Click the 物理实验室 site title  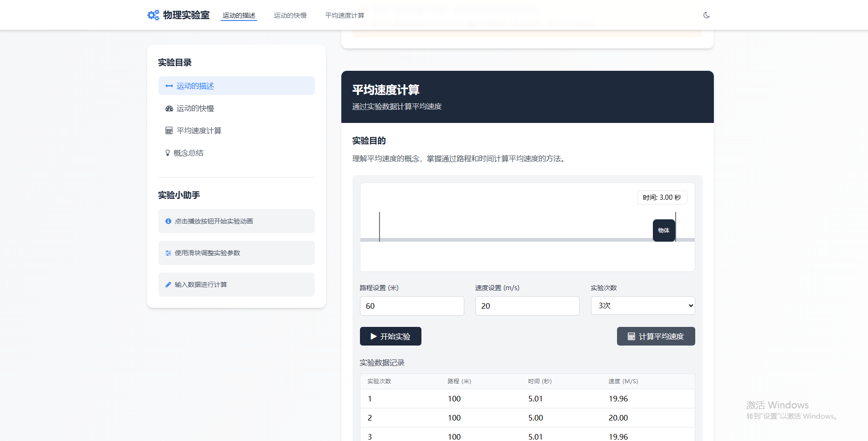tap(186, 15)
